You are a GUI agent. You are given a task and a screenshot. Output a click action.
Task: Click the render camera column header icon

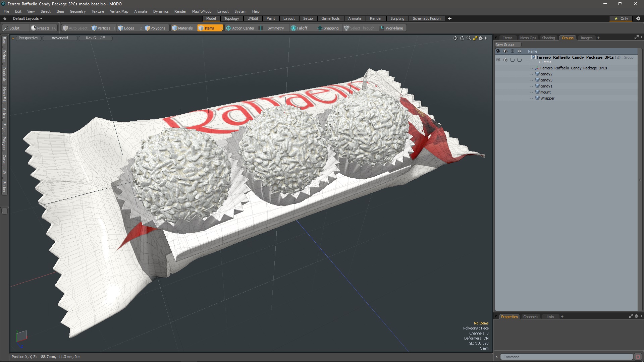point(505,51)
